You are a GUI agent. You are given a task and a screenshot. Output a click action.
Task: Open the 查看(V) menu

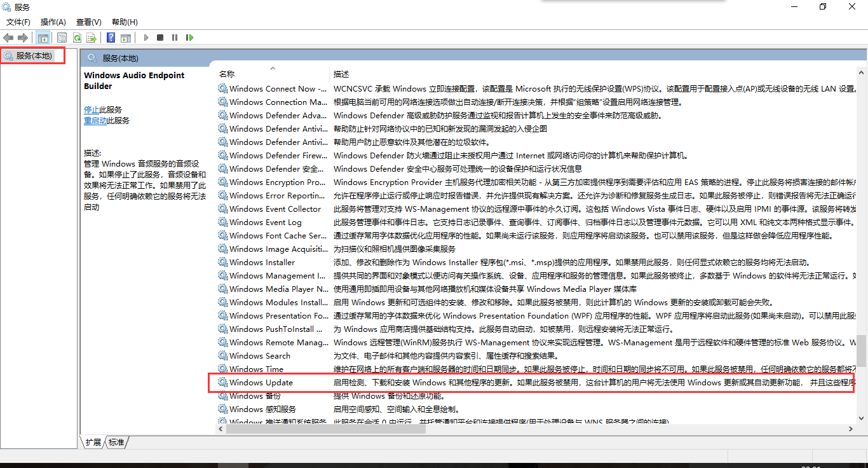pos(88,22)
